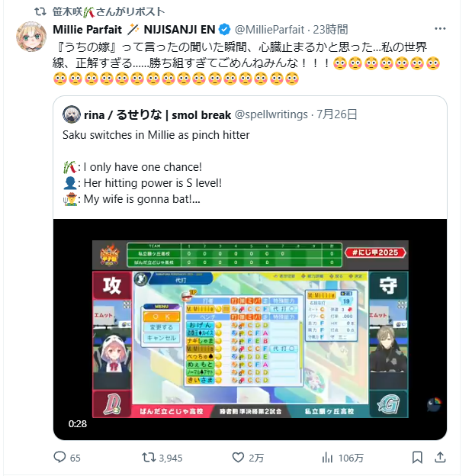Viewport: 472px width, 476px height.
Task: Open the view count analytics icon
Action: click(x=327, y=457)
